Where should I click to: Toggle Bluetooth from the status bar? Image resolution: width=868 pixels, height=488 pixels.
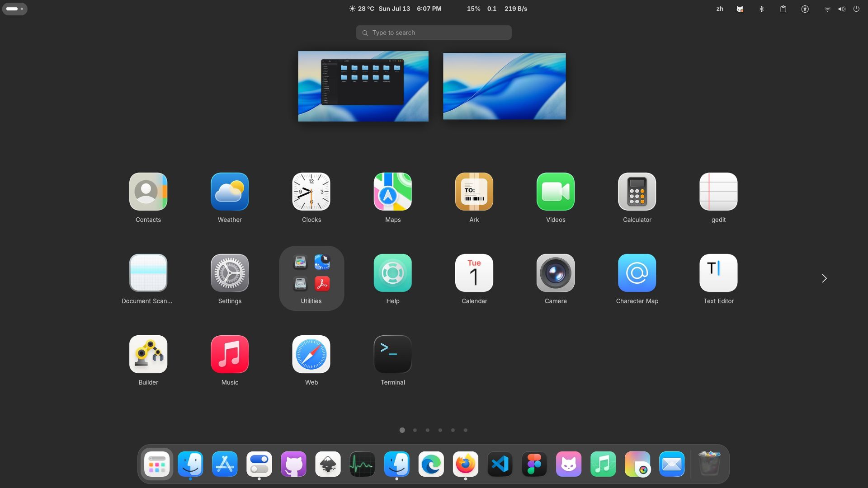point(762,9)
